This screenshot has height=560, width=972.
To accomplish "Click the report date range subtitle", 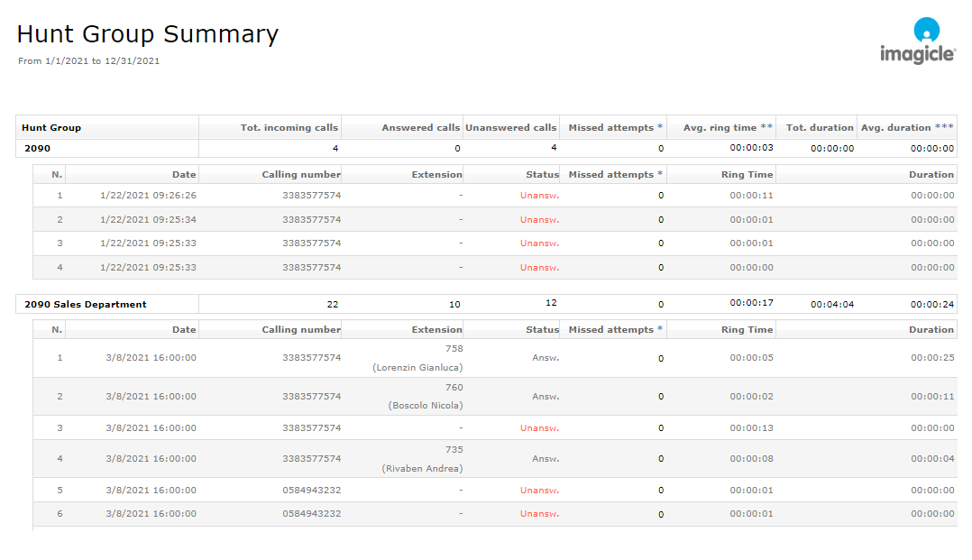I will coord(88,61).
